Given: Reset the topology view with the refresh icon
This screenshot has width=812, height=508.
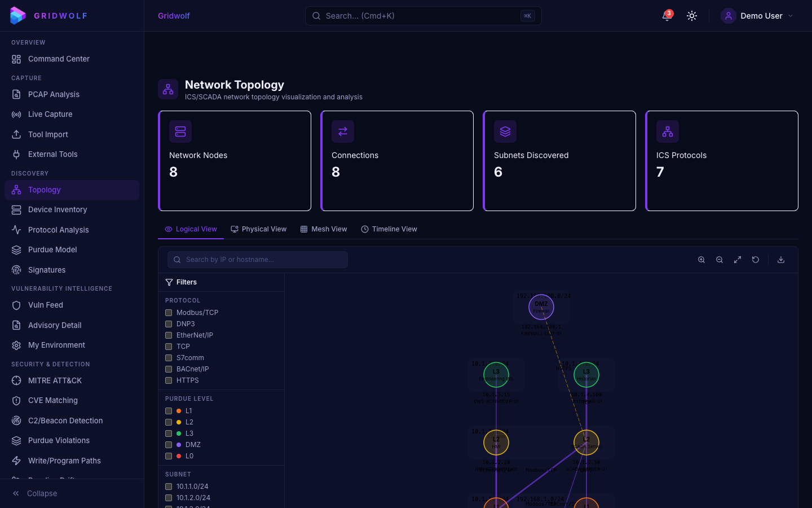Looking at the screenshot, I should pyautogui.click(x=756, y=260).
